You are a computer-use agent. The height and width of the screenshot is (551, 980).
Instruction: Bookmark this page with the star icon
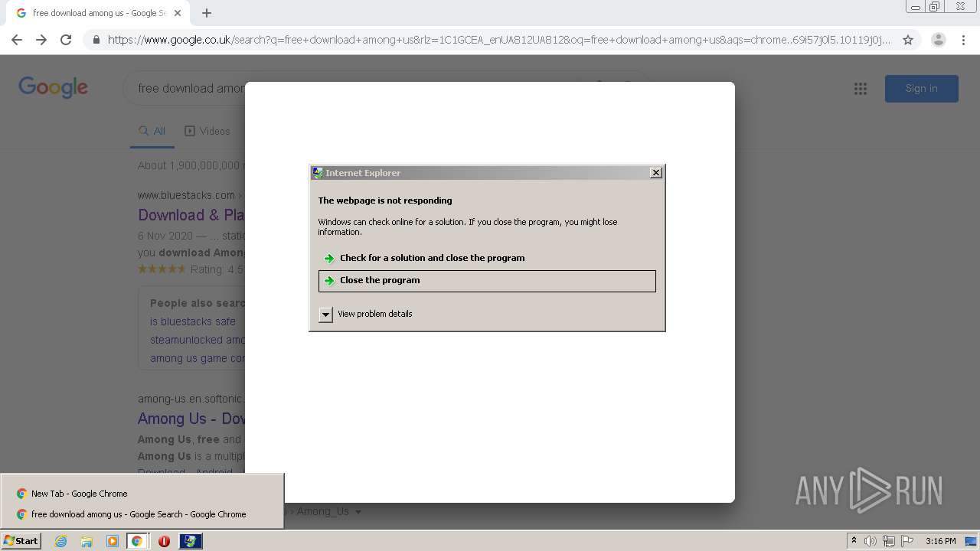tap(908, 40)
